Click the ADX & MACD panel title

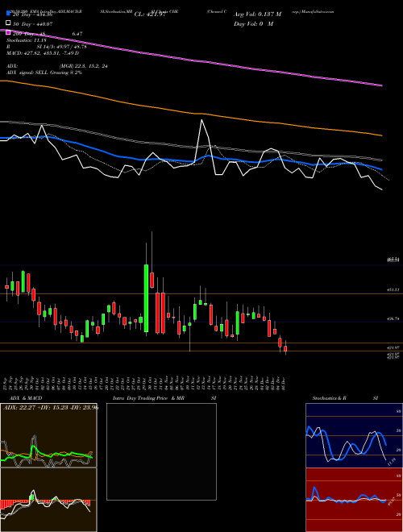pyautogui.click(x=26, y=398)
